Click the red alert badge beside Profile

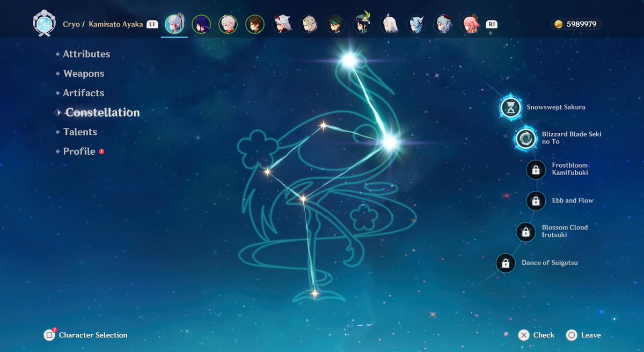pyautogui.click(x=101, y=152)
